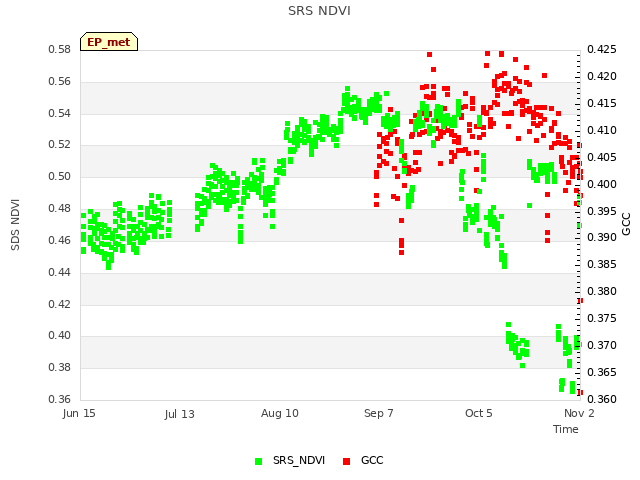Click the Jul 13 date tick label
The height and width of the screenshot is (480, 640).
(x=180, y=414)
